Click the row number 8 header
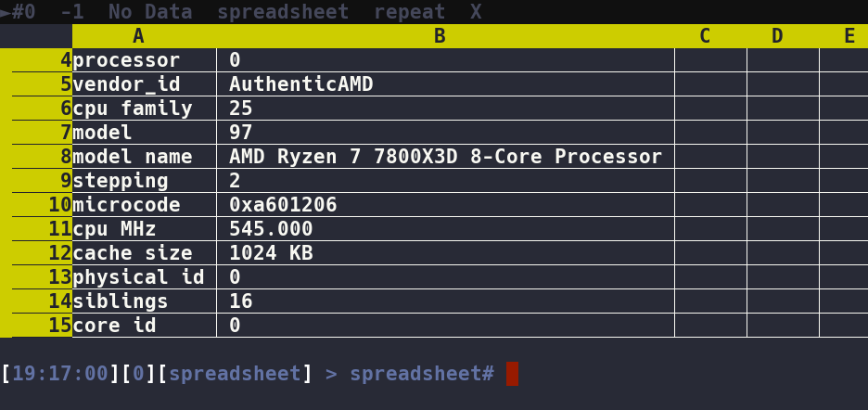868x410 pixels. pos(42,157)
